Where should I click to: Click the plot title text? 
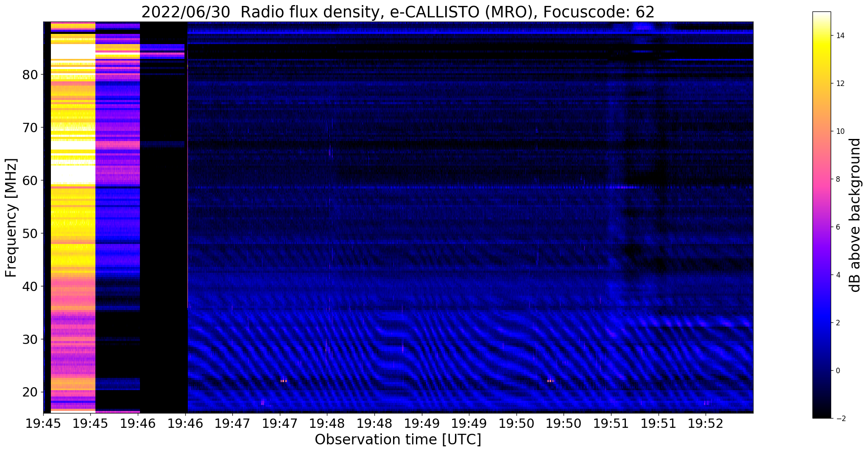(x=398, y=12)
